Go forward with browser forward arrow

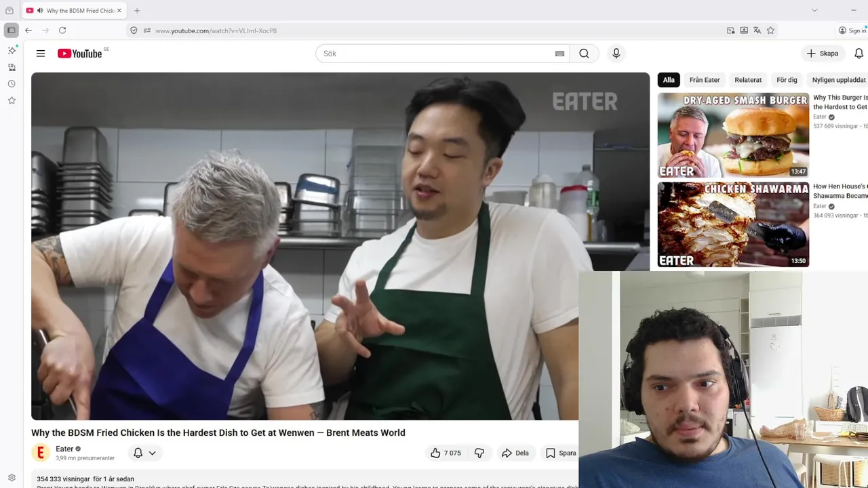click(x=45, y=30)
